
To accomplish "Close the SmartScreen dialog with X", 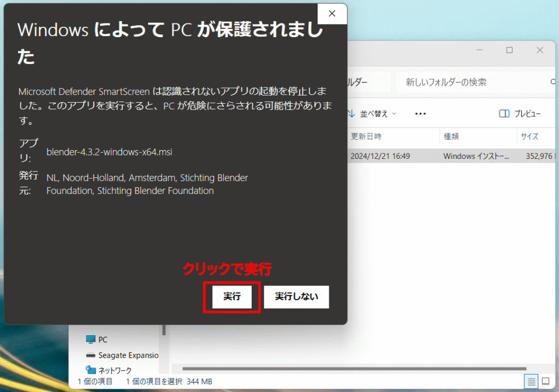I will 332,14.
